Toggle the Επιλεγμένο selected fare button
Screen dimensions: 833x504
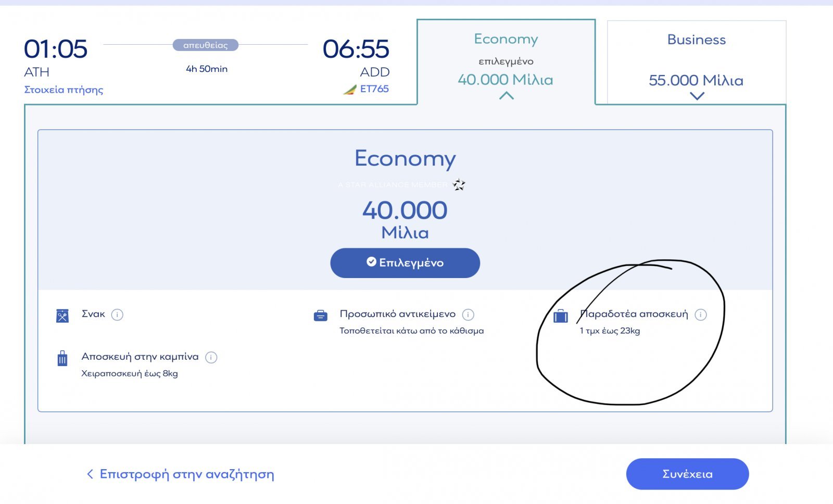tap(405, 263)
